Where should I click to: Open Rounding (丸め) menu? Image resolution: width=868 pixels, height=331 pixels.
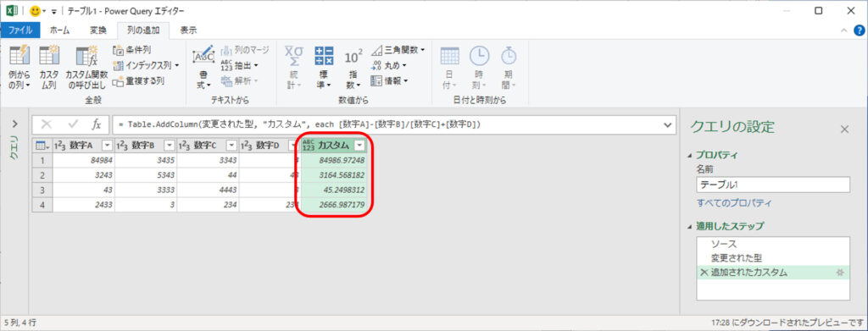pyautogui.click(x=388, y=66)
